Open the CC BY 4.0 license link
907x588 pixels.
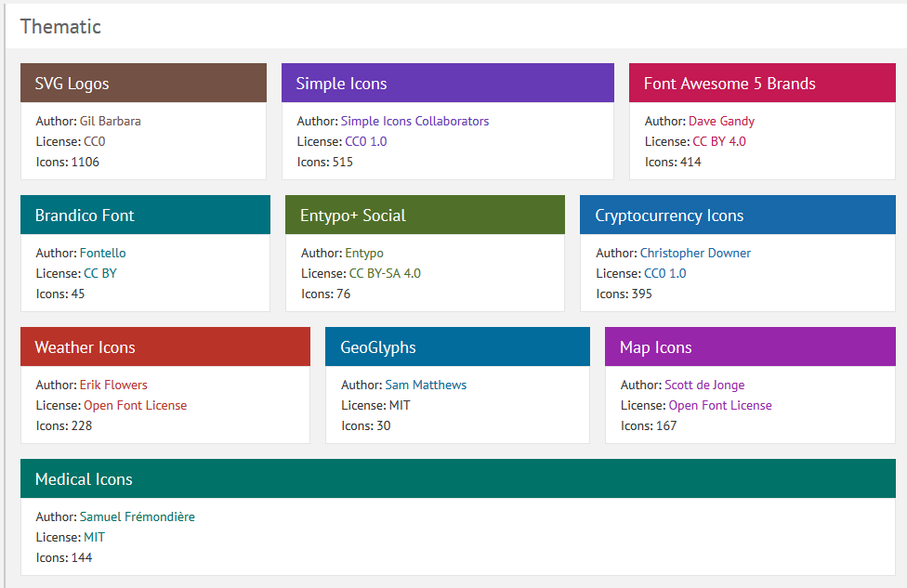coord(719,141)
